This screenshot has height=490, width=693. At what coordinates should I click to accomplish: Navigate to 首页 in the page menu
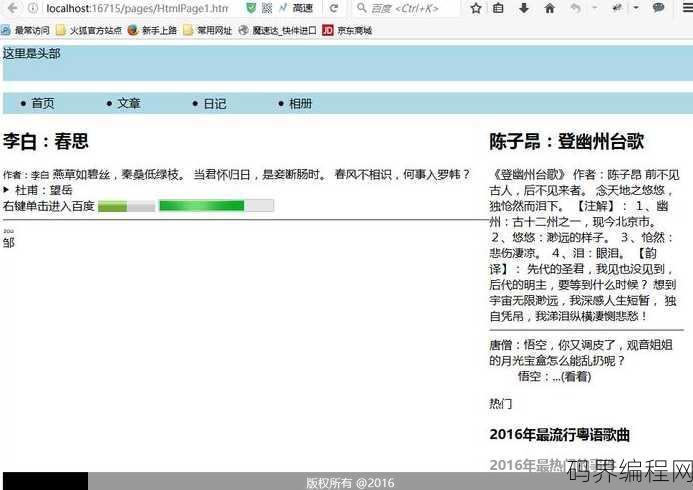pos(43,104)
